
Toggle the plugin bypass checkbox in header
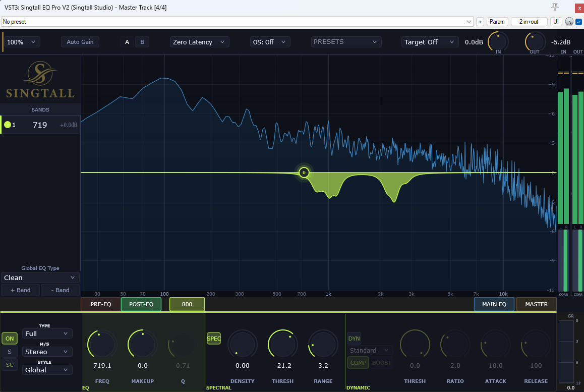coord(579,22)
